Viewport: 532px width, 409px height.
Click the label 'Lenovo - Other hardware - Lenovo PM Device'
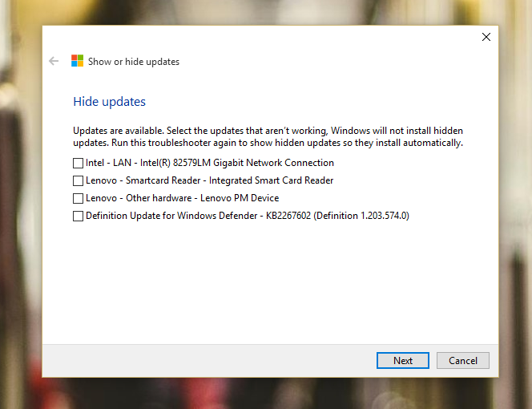pos(182,198)
